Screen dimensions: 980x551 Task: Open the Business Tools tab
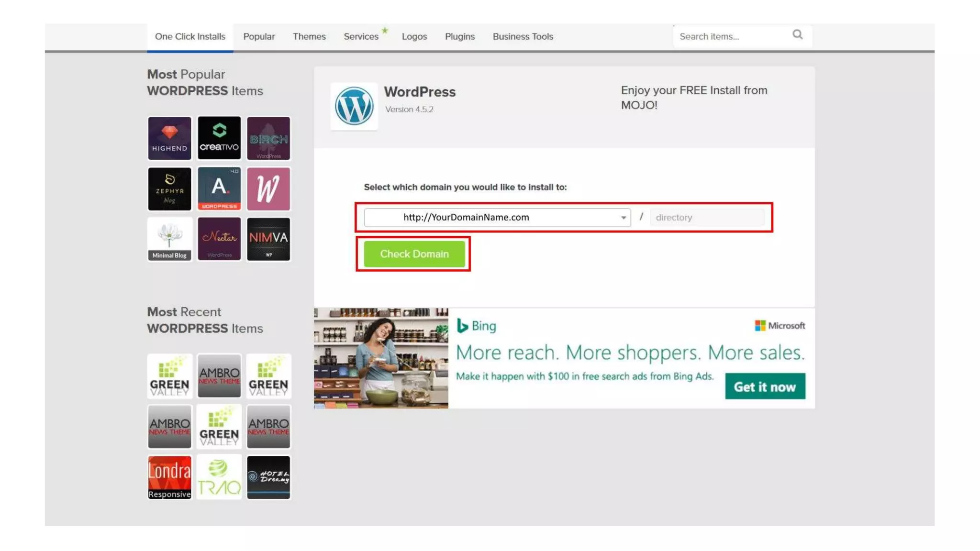(x=523, y=37)
